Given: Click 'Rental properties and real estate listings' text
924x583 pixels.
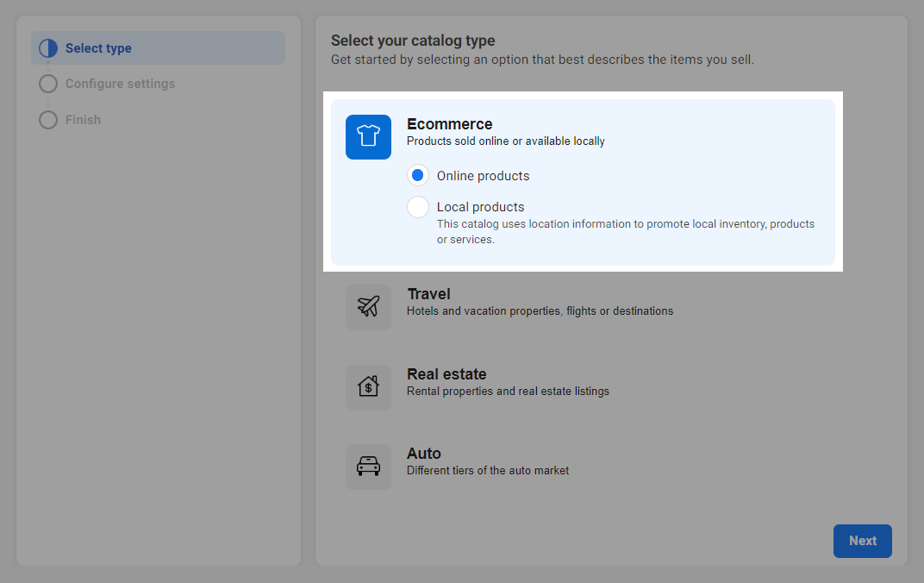Looking at the screenshot, I should coord(508,391).
